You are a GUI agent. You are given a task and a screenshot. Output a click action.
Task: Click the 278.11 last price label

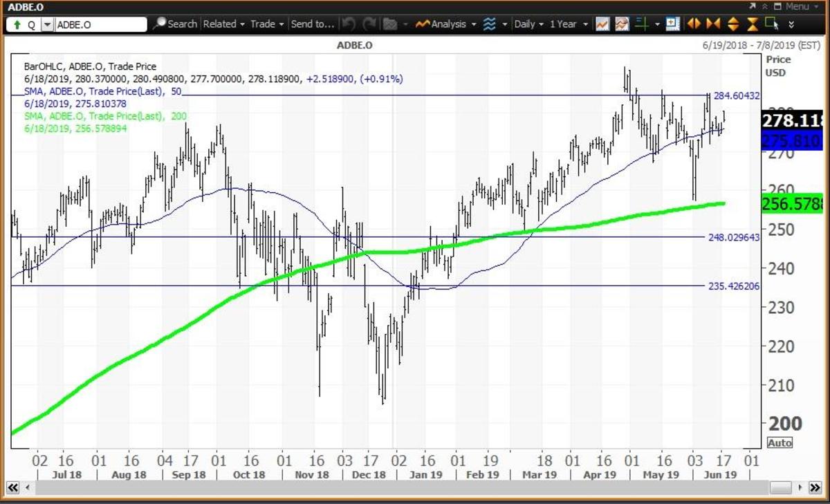coord(791,121)
